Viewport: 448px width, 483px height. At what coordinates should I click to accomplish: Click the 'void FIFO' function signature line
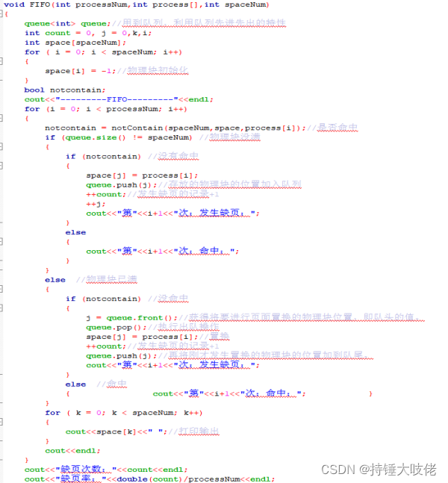pyautogui.click(x=137, y=4)
